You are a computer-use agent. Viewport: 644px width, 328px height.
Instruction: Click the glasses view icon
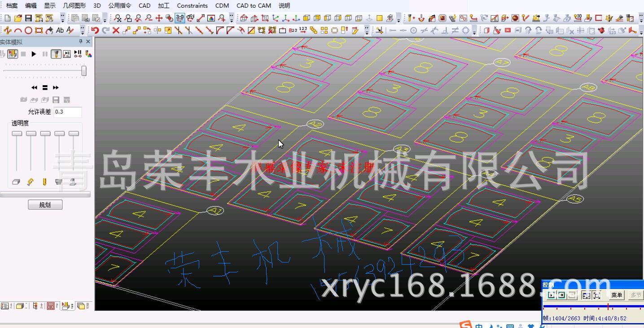190,18
